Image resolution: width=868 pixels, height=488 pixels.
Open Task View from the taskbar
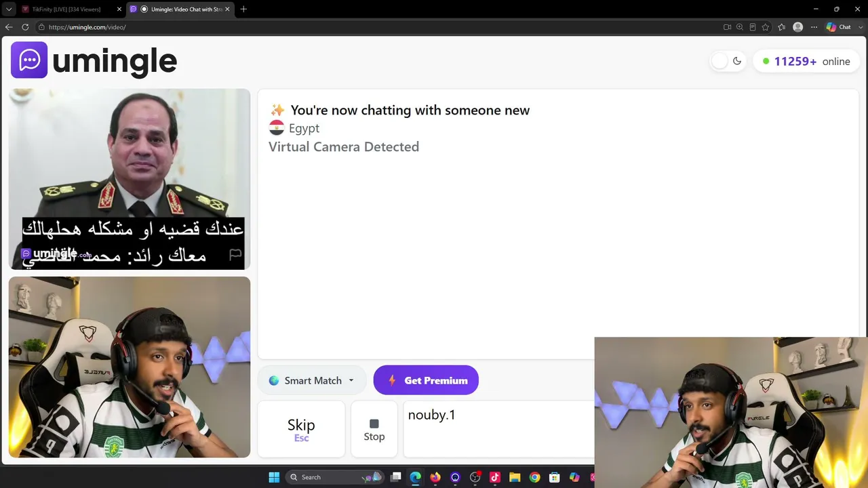(x=396, y=477)
